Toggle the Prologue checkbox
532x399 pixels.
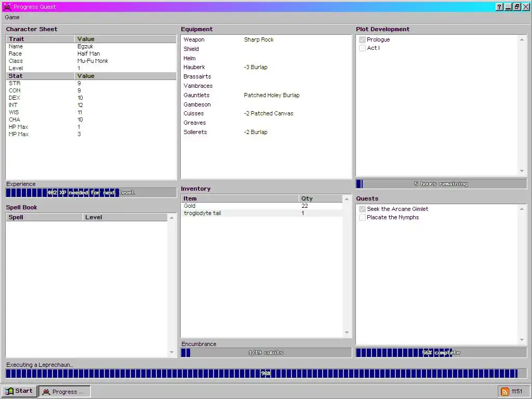pos(362,39)
